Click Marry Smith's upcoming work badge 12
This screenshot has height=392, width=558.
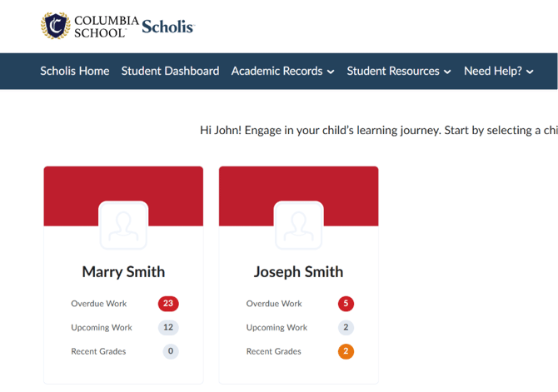(x=168, y=327)
